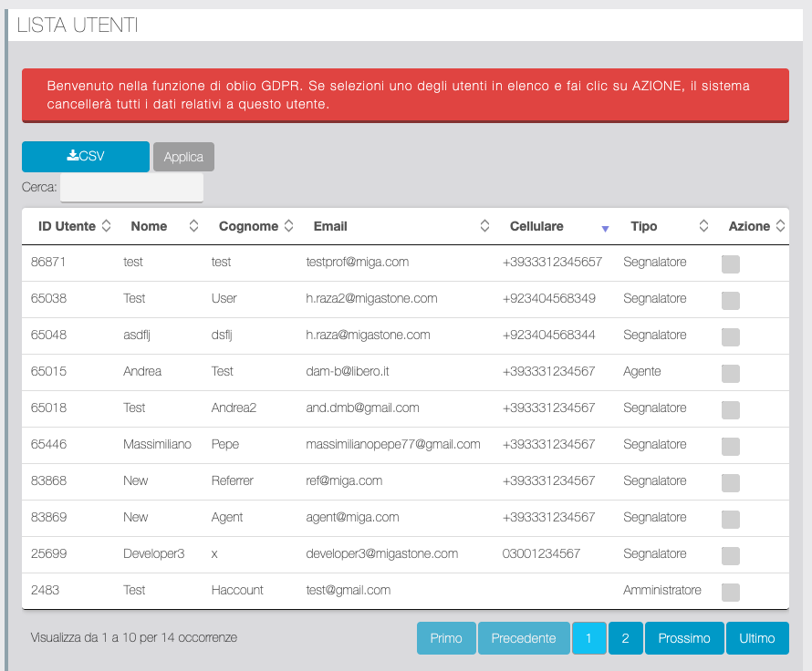The image size is (812, 671).
Task: Sort by Tipo column icon
Action: point(703,226)
